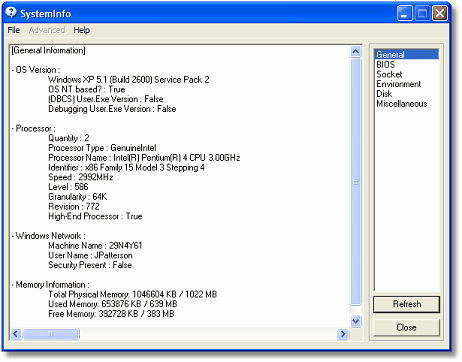Viewport: 462px width, 362px height.
Task: Click the 'Revision : 772' line
Action: pyautogui.click(x=74, y=206)
